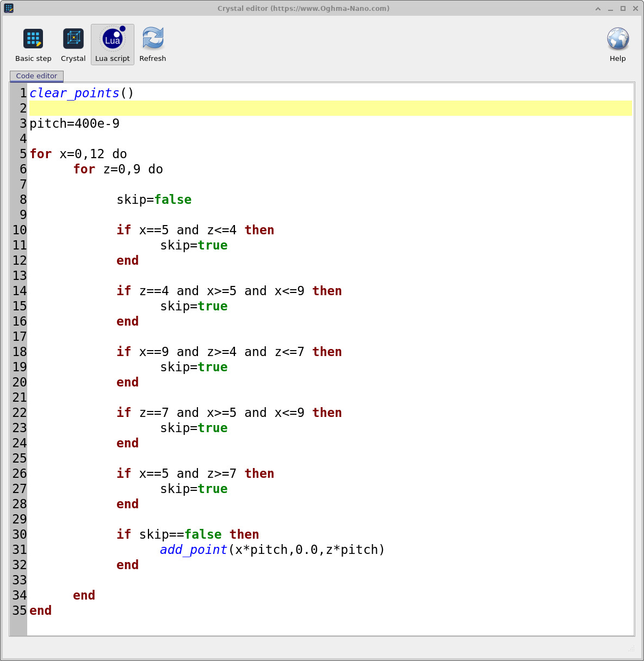Shade the window with title bar arrow
The image size is (644, 661).
[598, 8]
